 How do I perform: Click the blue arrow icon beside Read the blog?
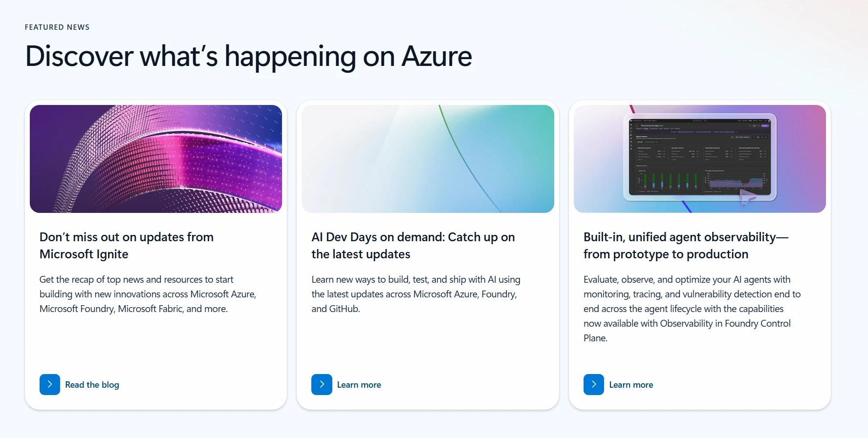(x=50, y=385)
